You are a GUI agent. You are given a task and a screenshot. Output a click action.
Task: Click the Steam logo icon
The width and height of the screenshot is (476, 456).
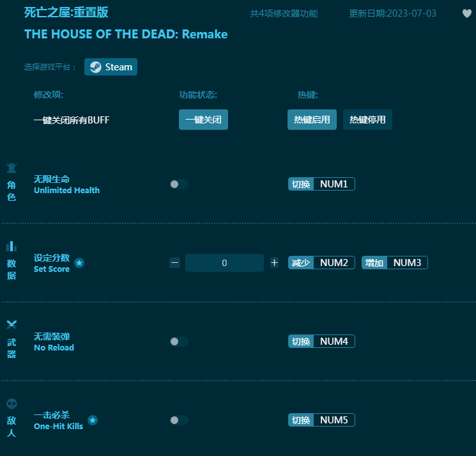point(96,67)
